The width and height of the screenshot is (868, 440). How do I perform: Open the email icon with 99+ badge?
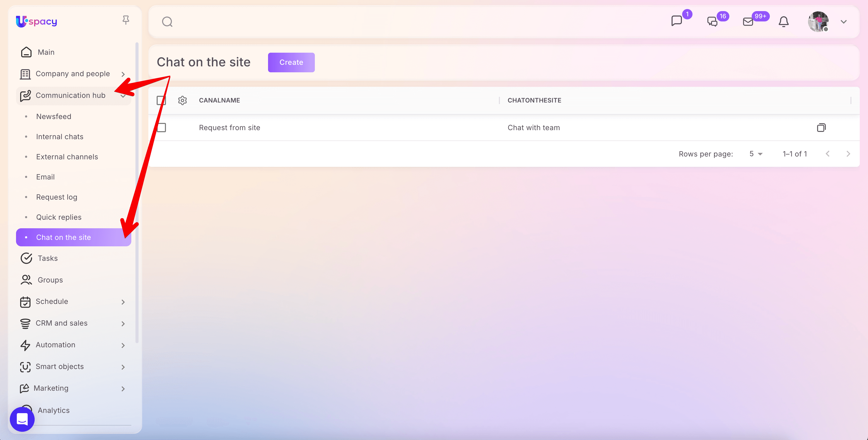coord(748,21)
